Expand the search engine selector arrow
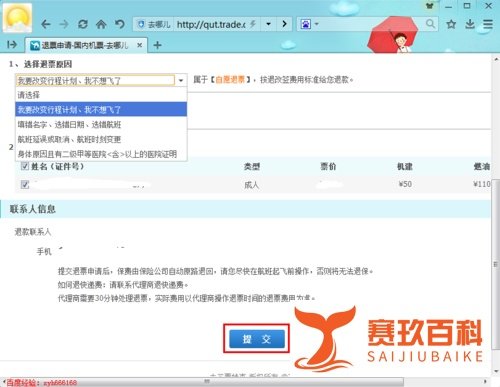 (x=317, y=24)
